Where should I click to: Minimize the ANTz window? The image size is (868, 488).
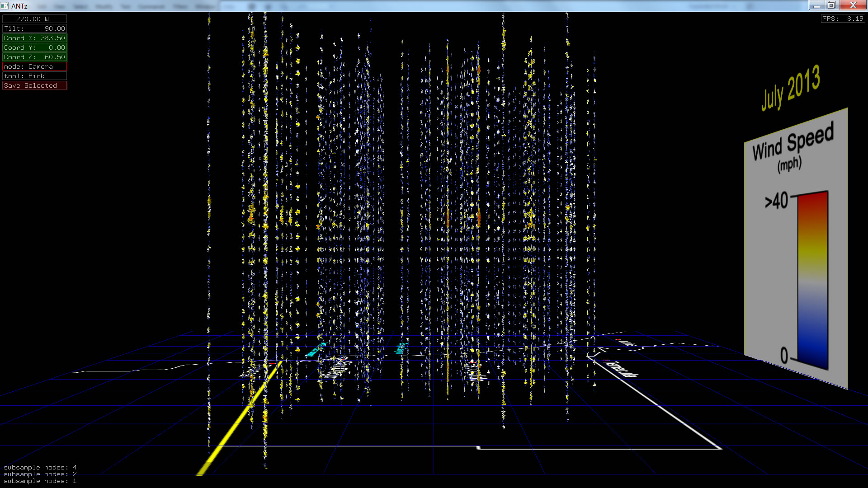coord(817,5)
